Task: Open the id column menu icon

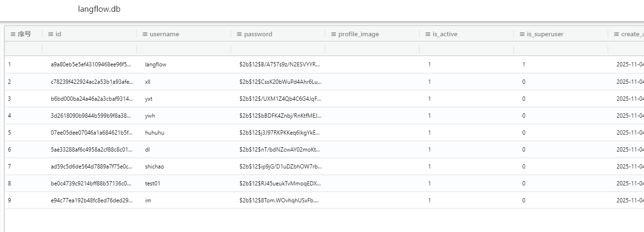Action: 50,34
